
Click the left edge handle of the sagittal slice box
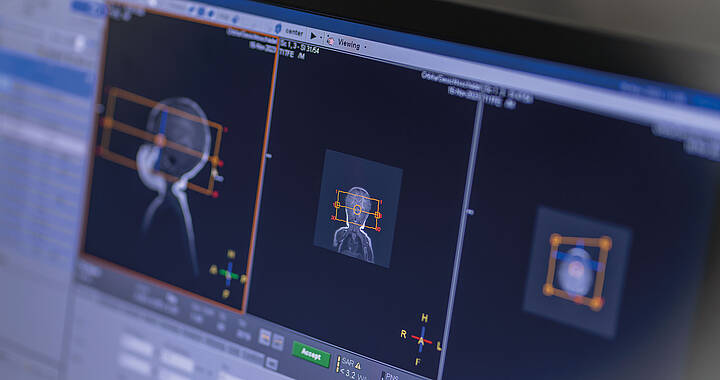pyautogui.click(x=107, y=123)
